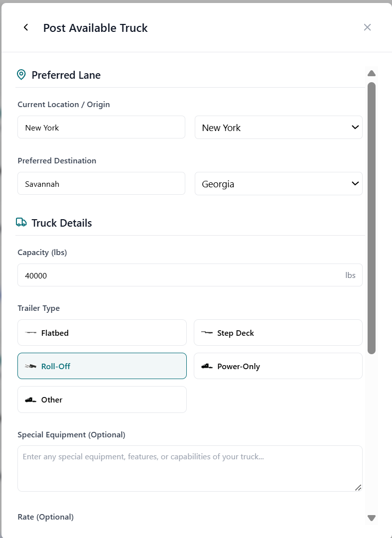Select the Step Deck trailer card
392x538 pixels.
pyautogui.click(x=278, y=332)
